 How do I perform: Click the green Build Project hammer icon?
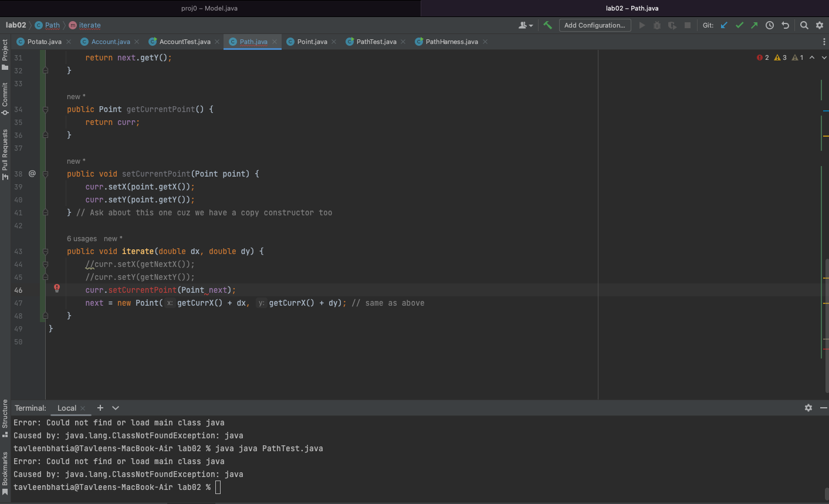click(547, 25)
